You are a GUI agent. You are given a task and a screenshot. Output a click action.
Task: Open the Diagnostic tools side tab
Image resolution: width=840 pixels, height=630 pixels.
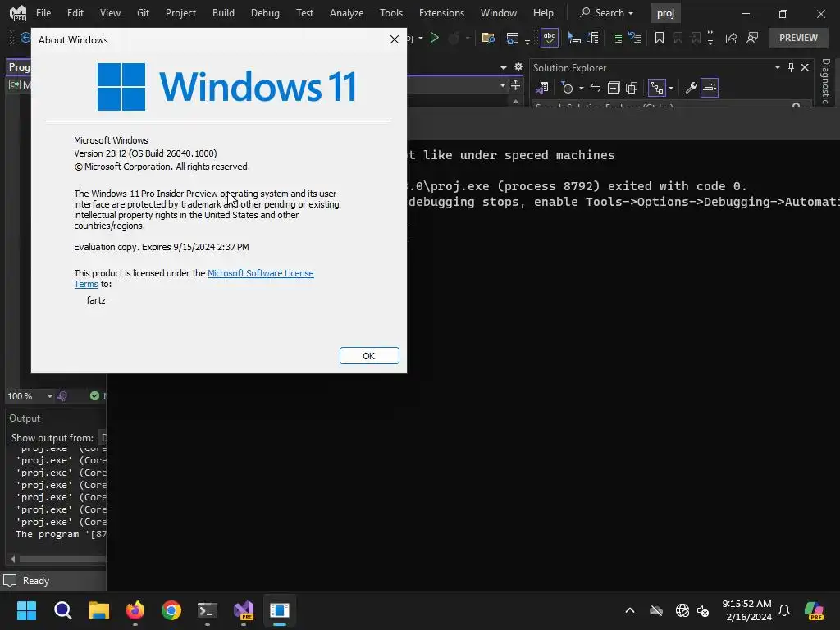pos(827,81)
